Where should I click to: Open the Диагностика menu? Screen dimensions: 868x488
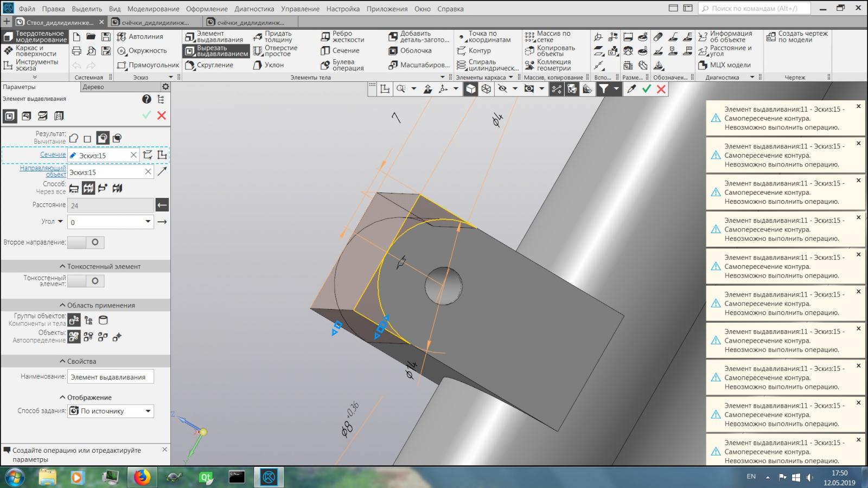[254, 9]
